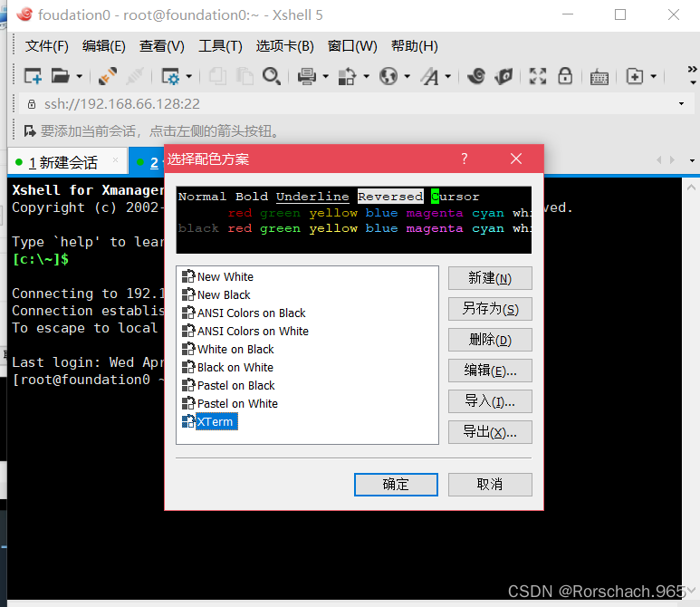
Task: Select the White on Black scheme
Action: 235,350
